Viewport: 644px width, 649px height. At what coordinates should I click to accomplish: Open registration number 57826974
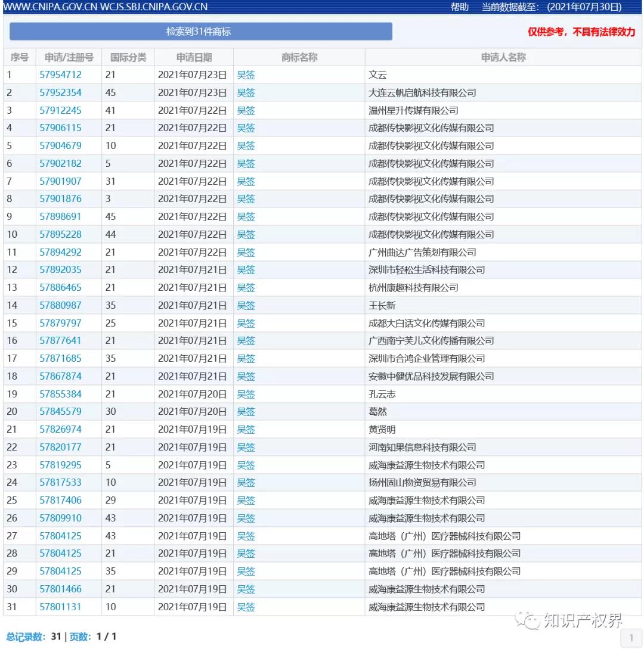[60, 429]
